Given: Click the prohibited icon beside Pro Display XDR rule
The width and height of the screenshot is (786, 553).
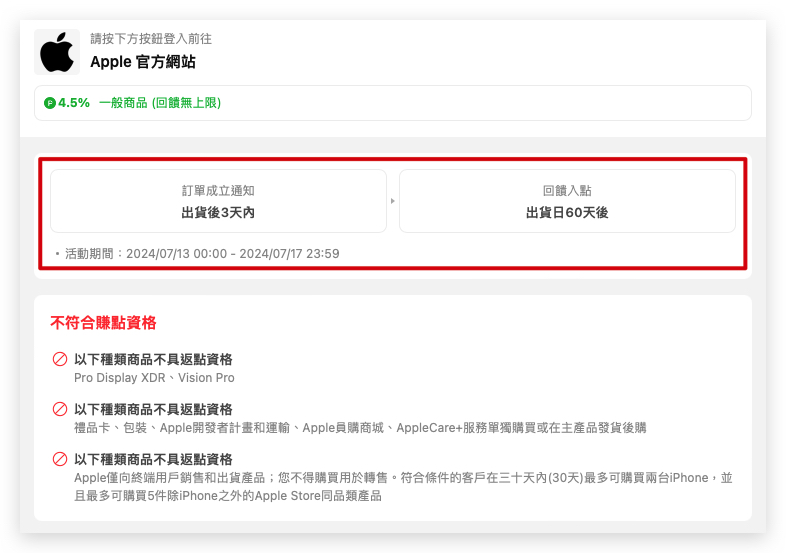Looking at the screenshot, I should tap(60, 359).
